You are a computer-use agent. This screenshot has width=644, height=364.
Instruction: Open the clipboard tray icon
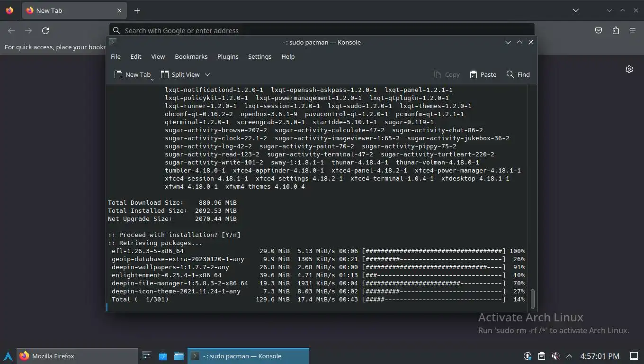point(542,356)
